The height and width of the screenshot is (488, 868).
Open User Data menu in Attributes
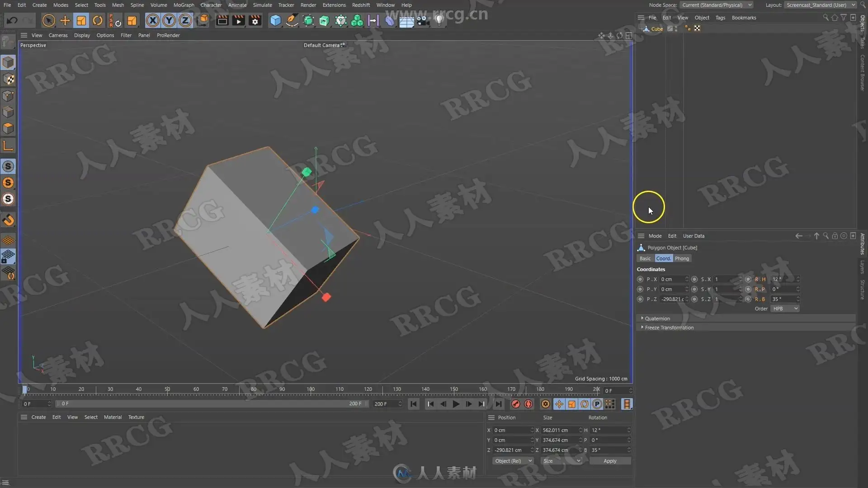(x=693, y=236)
